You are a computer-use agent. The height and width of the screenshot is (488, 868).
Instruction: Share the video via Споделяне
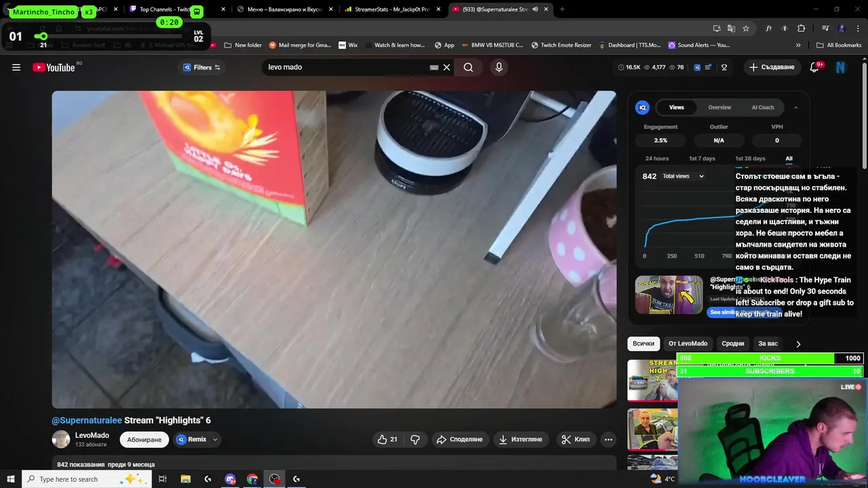[x=459, y=439]
